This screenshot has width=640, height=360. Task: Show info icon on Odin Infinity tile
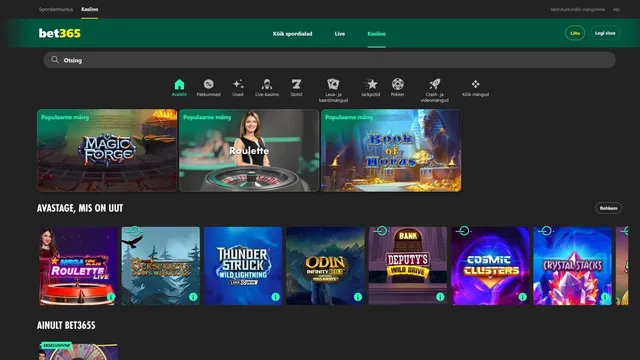click(x=358, y=297)
